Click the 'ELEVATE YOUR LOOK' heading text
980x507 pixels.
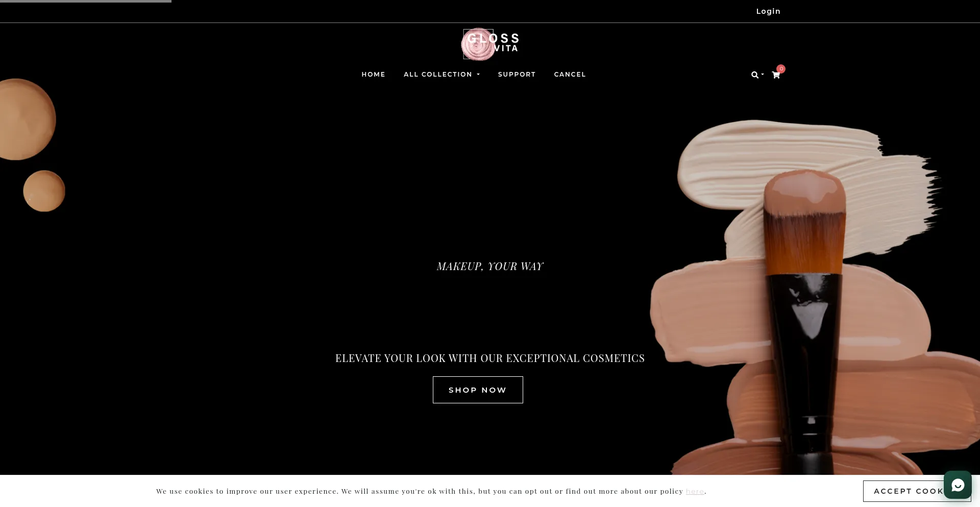pyautogui.click(x=490, y=358)
